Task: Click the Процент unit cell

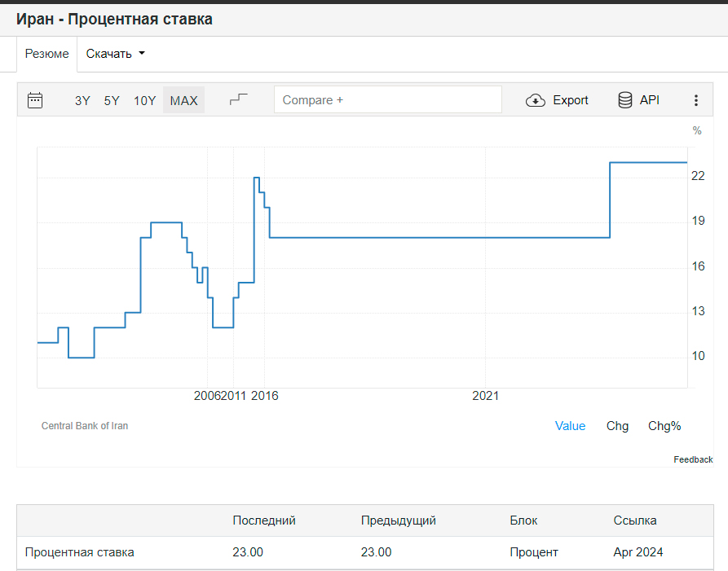Action: click(x=533, y=552)
